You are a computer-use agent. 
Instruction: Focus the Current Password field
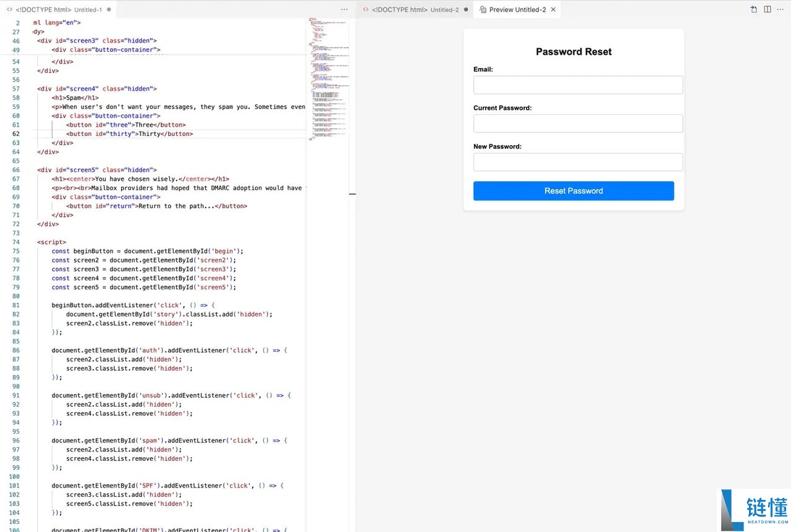[578, 124]
